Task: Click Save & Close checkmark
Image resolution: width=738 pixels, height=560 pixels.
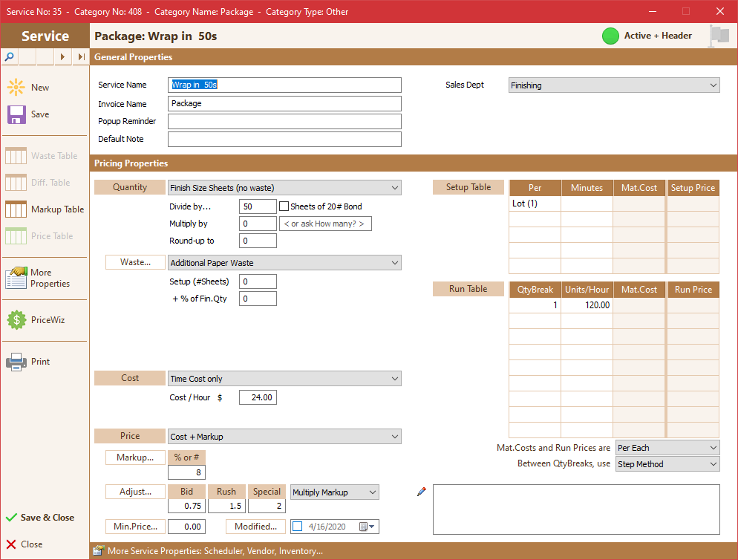Action: point(40,517)
